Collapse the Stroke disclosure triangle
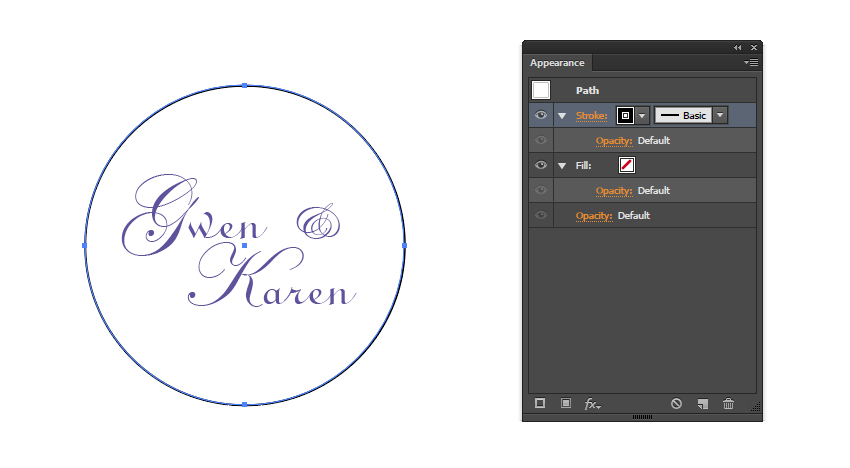This screenshot has width=850, height=468. coord(562,116)
